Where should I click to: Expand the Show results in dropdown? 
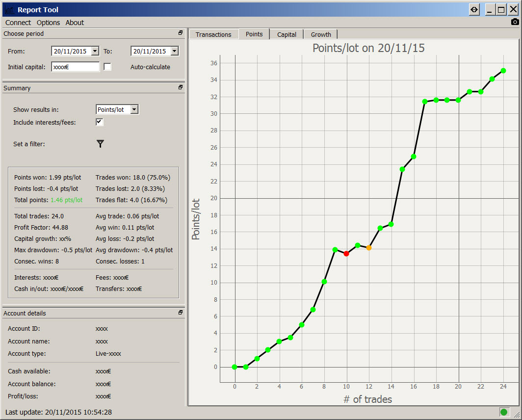(134, 109)
